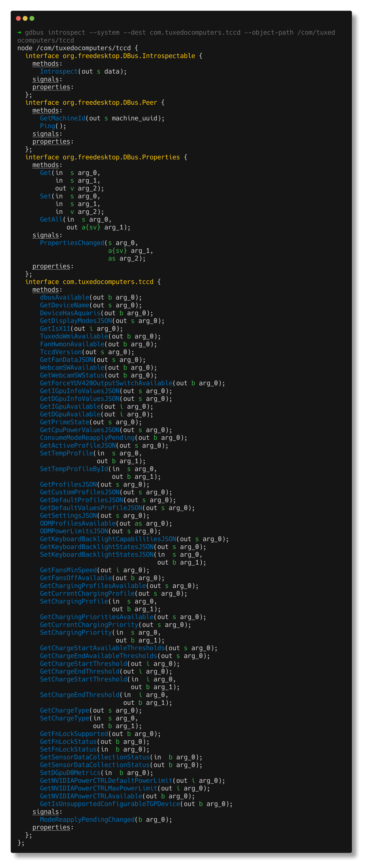The width and height of the screenshot is (367, 868).
Task: Click the "GetMachineId" method
Action: [x=63, y=118]
